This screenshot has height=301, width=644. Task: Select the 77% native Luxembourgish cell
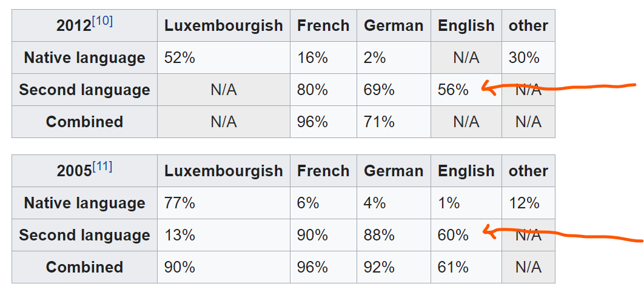pyautogui.click(x=223, y=203)
